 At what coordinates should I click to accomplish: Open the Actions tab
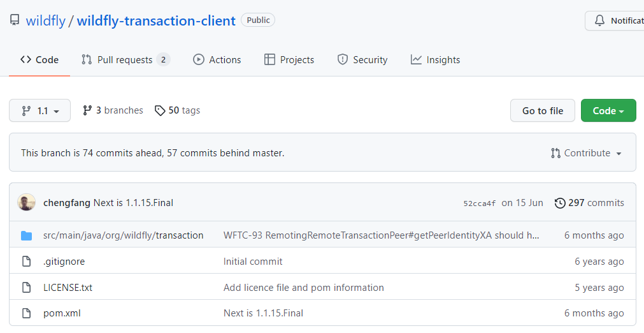point(217,60)
